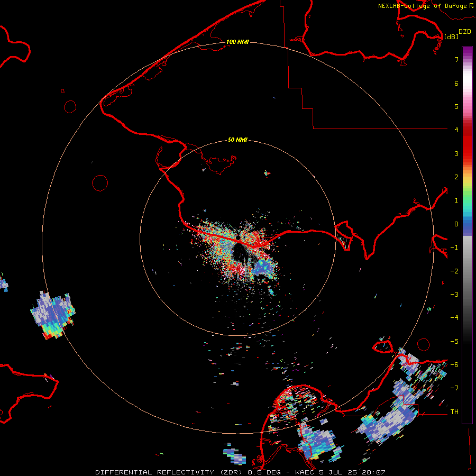Click the "5" value on the color scale
Image resolution: width=476 pixels, height=476 pixels.
click(456, 106)
